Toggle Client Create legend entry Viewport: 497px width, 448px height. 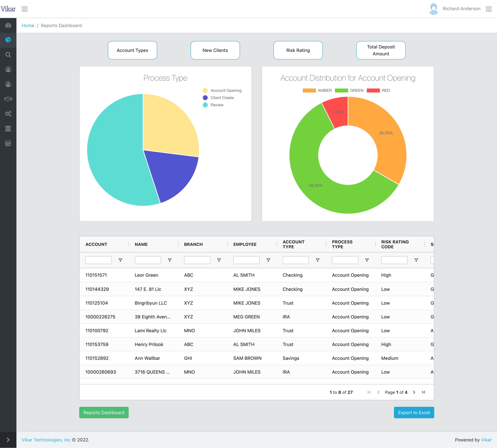(218, 98)
